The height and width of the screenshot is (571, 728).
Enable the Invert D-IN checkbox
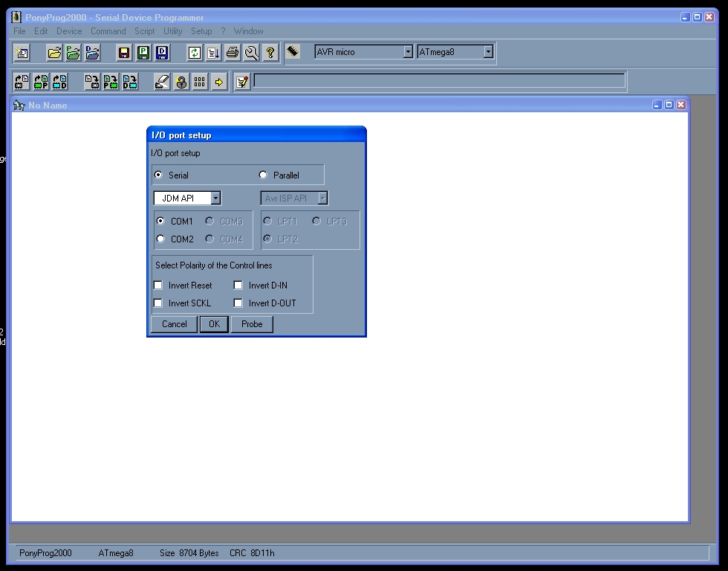tap(238, 285)
